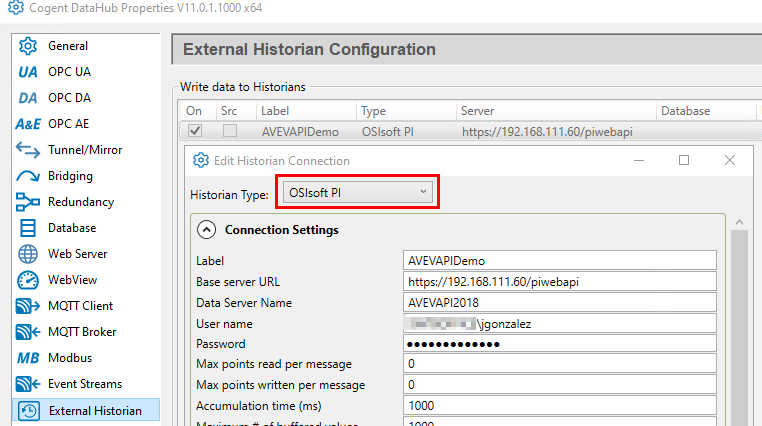Open the OPC DA section icon
The height and width of the screenshot is (426, 762).
[x=28, y=98]
